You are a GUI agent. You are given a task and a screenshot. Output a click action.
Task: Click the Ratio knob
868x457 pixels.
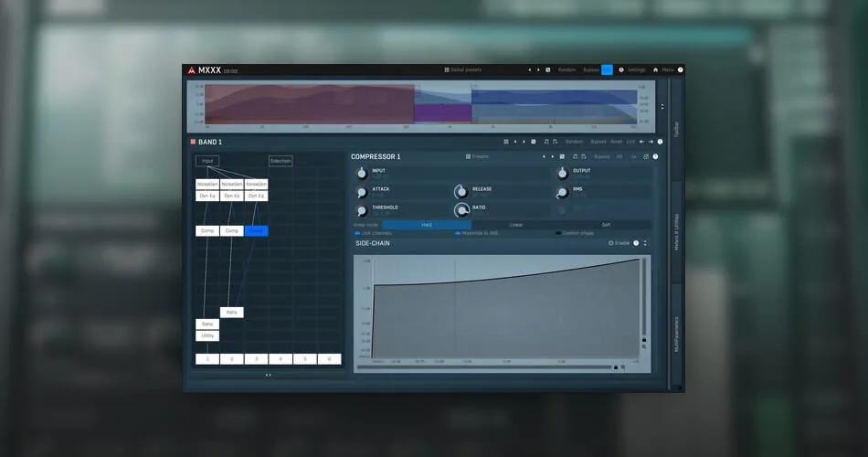(x=461, y=210)
